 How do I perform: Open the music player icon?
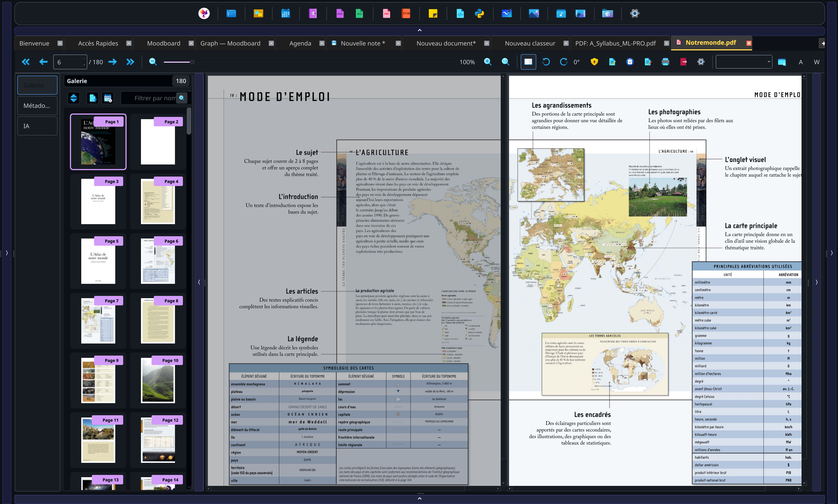click(x=561, y=14)
